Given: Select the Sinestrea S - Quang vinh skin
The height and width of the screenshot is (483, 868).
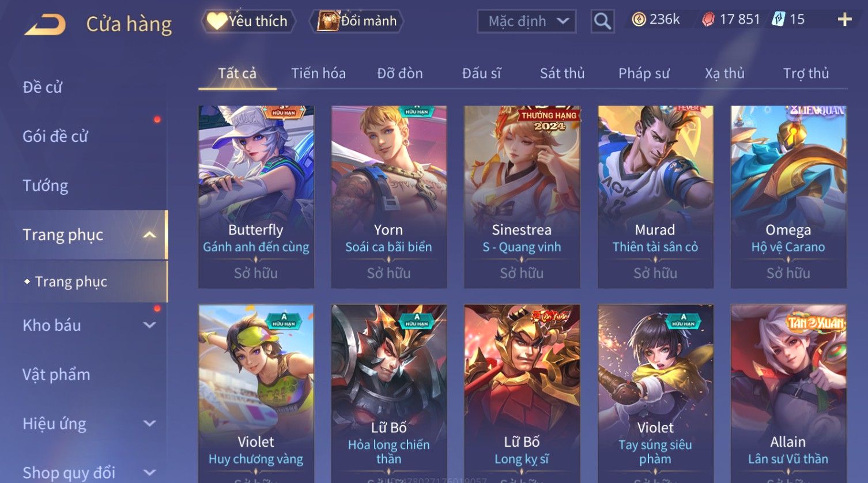Looking at the screenshot, I should (522, 197).
